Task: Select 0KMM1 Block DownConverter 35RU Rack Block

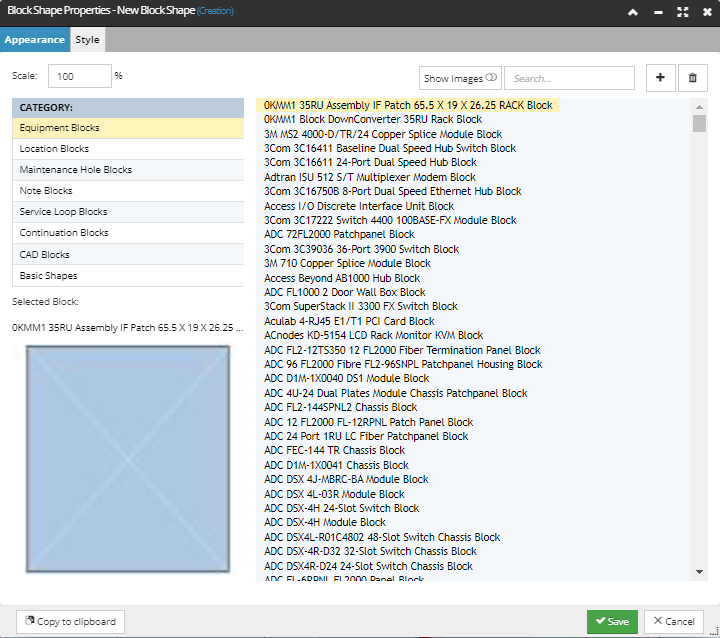Action: point(373,119)
